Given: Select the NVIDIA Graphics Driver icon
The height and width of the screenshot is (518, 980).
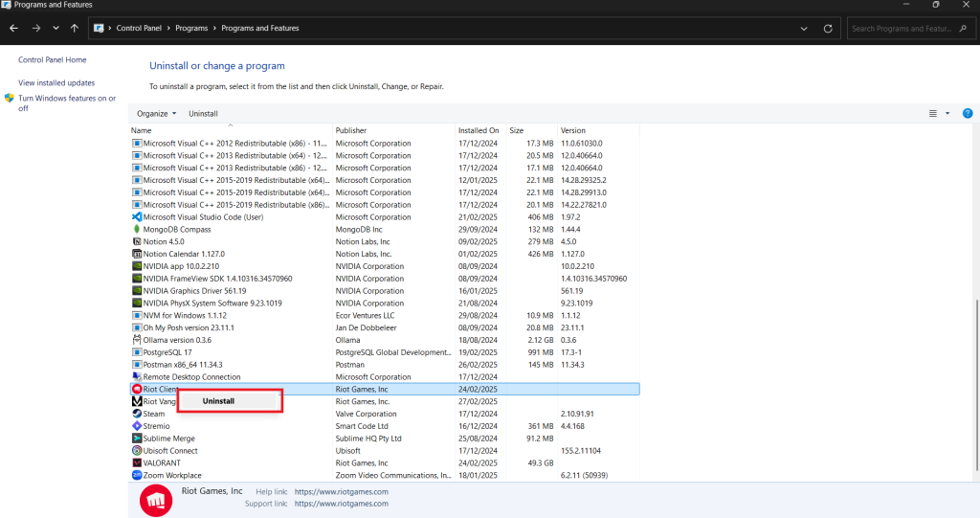Looking at the screenshot, I should pos(137,291).
